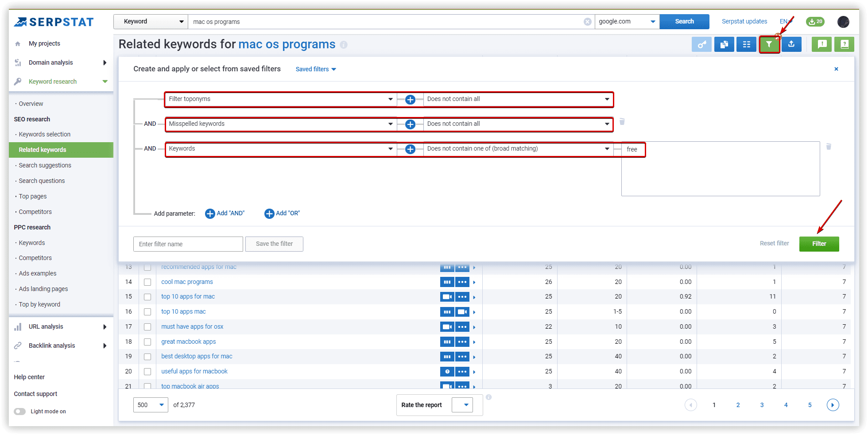
Task: Go to next results page arrow
Action: [x=833, y=405]
